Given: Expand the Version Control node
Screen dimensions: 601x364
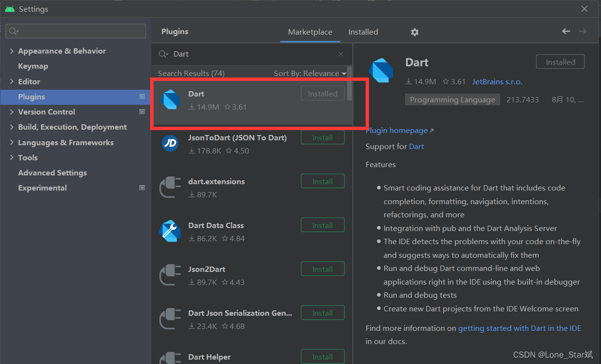Looking at the screenshot, I should coord(12,112).
